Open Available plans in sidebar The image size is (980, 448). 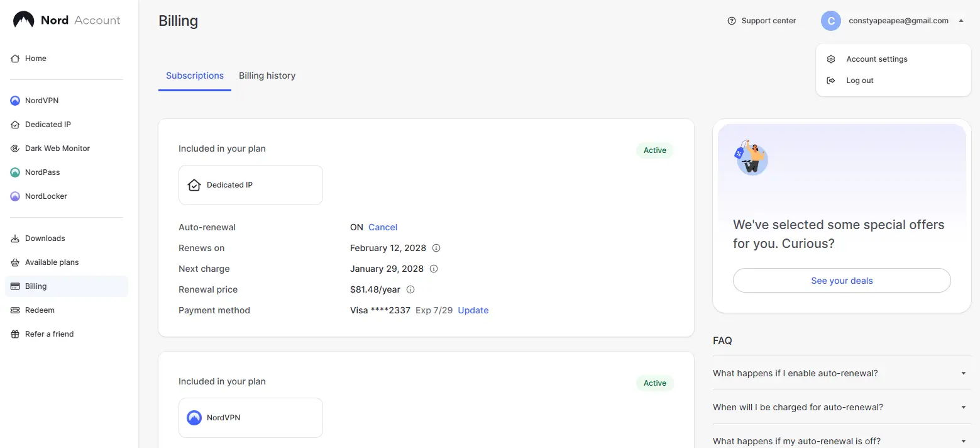[67, 262]
